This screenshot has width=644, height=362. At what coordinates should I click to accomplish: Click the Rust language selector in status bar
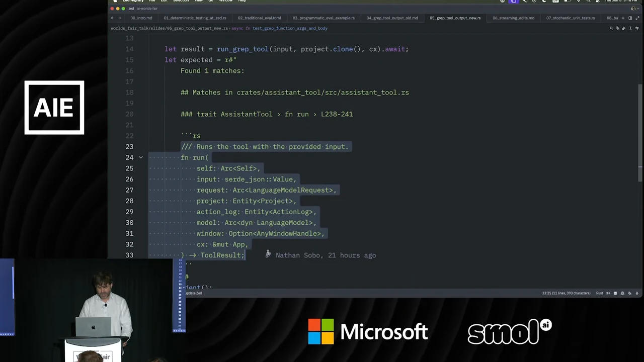pyautogui.click(x=599, y=293)
